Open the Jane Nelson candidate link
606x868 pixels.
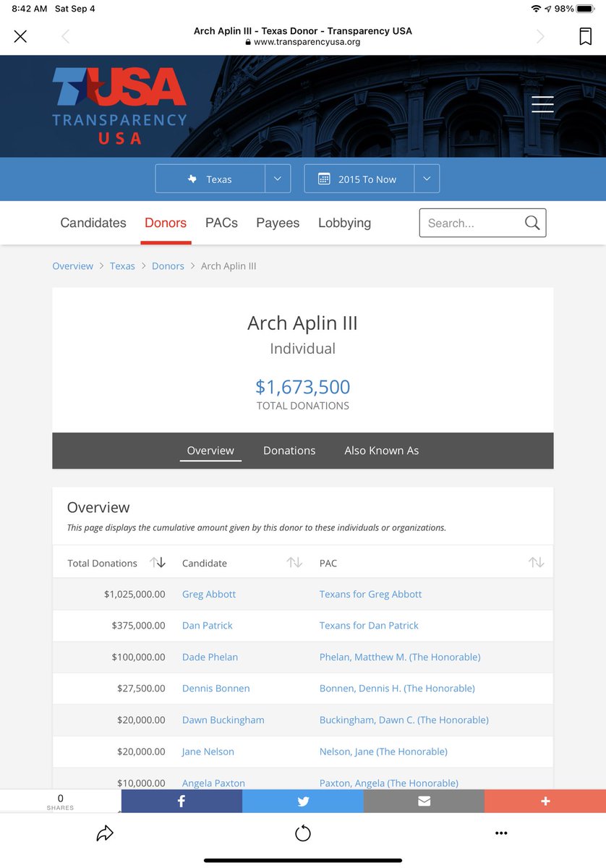tap(208, 752)
